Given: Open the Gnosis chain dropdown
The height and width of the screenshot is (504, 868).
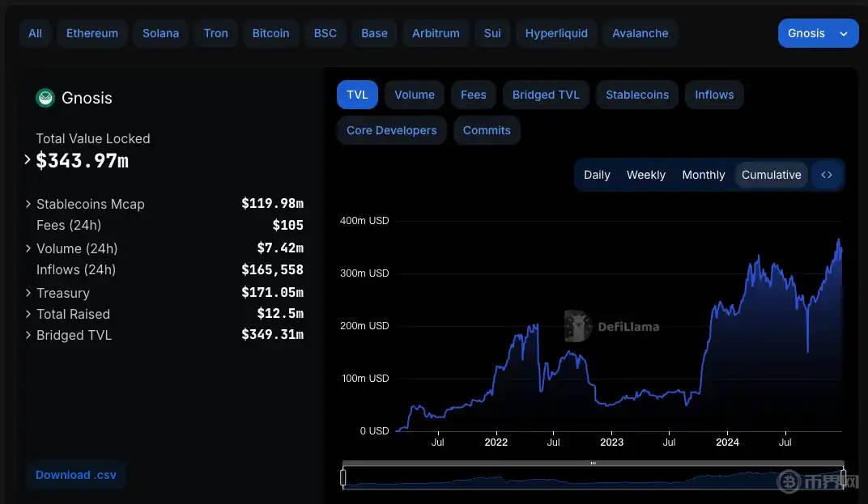Looking at the screenshot, I should (818, 33).
